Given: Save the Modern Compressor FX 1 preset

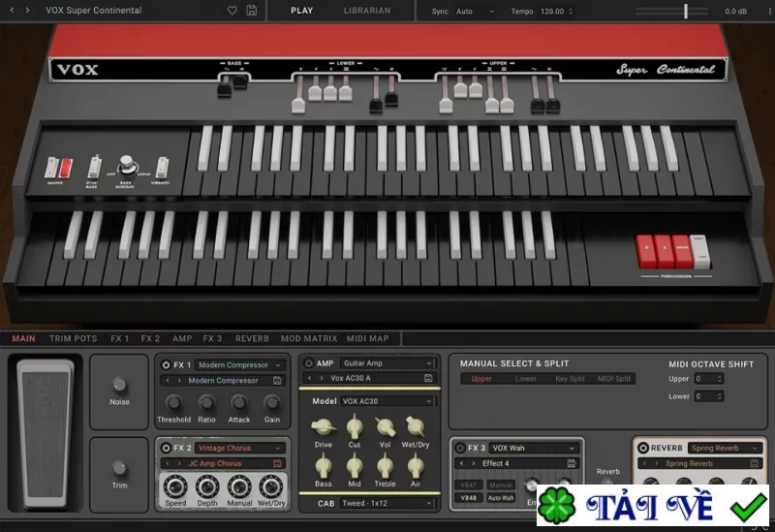Looking at the screenshot, I should (277, 380).
